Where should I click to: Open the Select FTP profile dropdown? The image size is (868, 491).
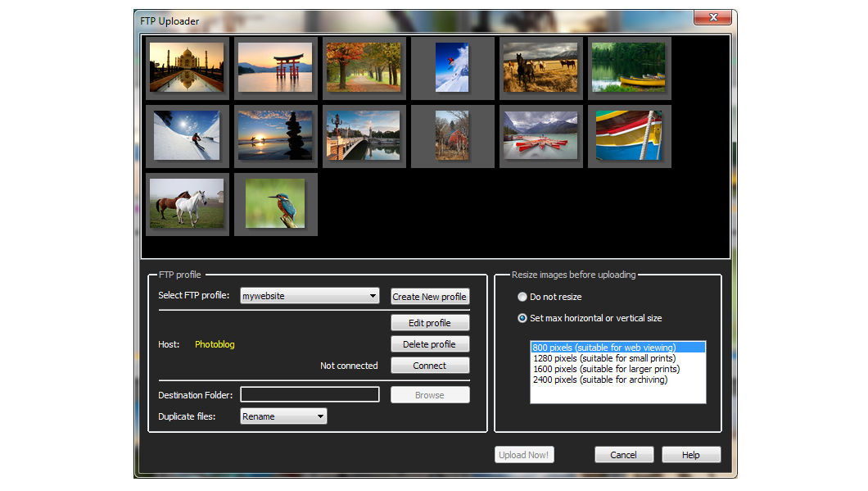point(310,296)
